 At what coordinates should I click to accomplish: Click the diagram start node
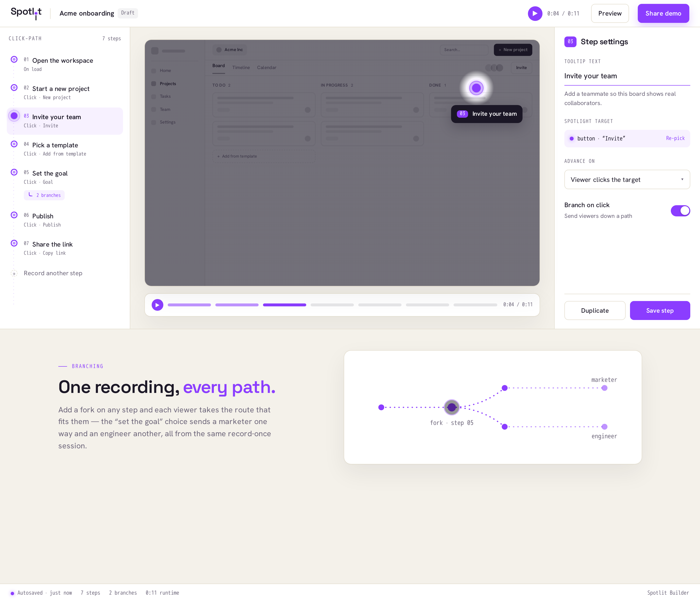pos(381,408)
